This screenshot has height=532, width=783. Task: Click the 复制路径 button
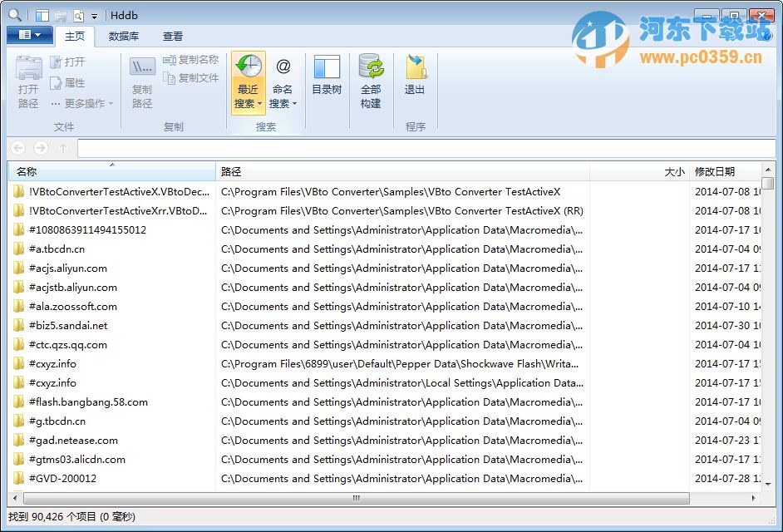click(x=142, y=82)
